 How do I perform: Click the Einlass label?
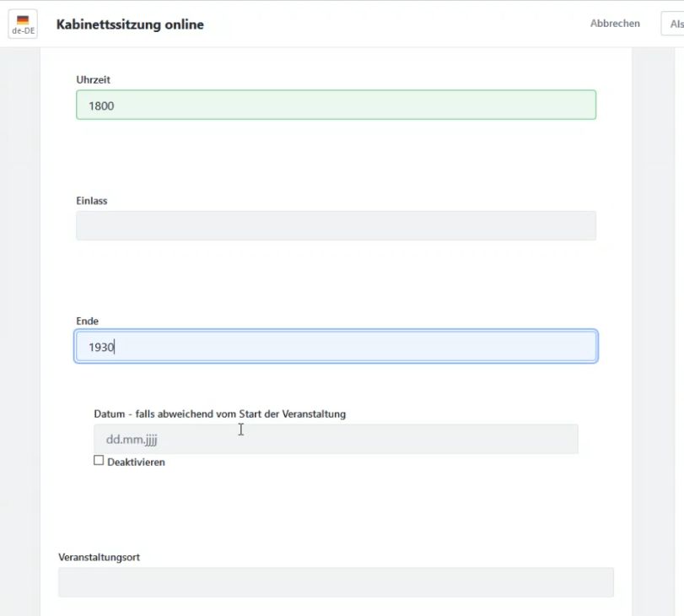tap(92, 201)
